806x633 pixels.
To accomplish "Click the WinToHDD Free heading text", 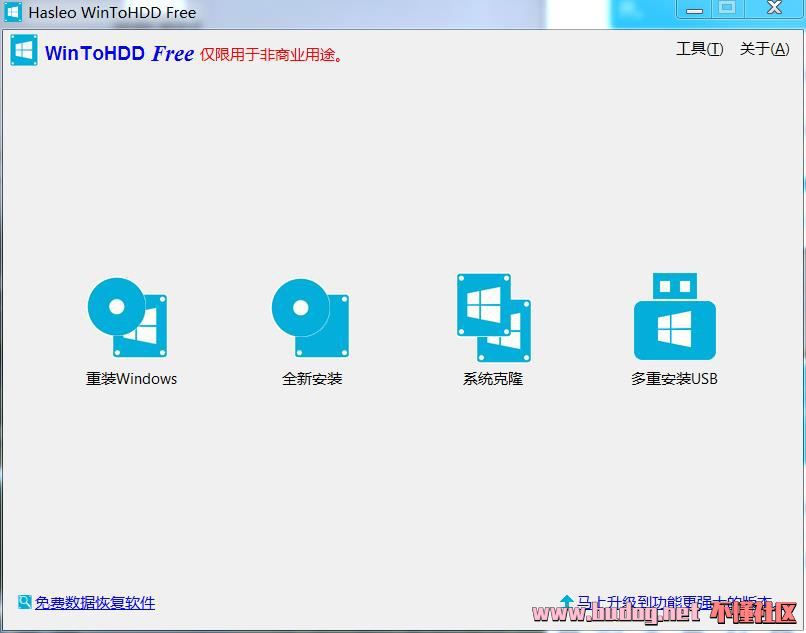I will [x=119, y=53].
